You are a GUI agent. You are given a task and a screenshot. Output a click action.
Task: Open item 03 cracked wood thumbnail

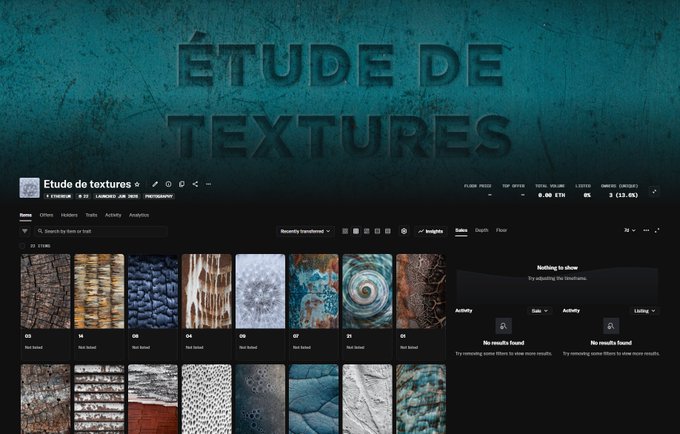(x=46, y=291)
